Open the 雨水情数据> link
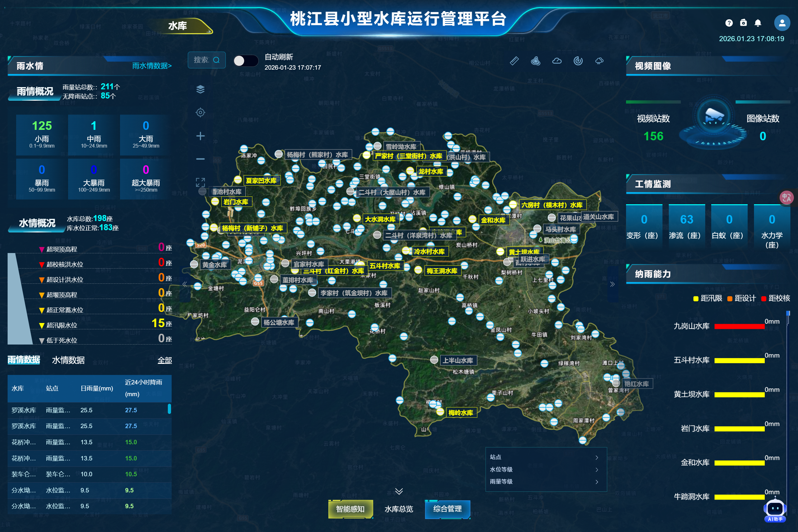798x532 pixels. [152, 66]
